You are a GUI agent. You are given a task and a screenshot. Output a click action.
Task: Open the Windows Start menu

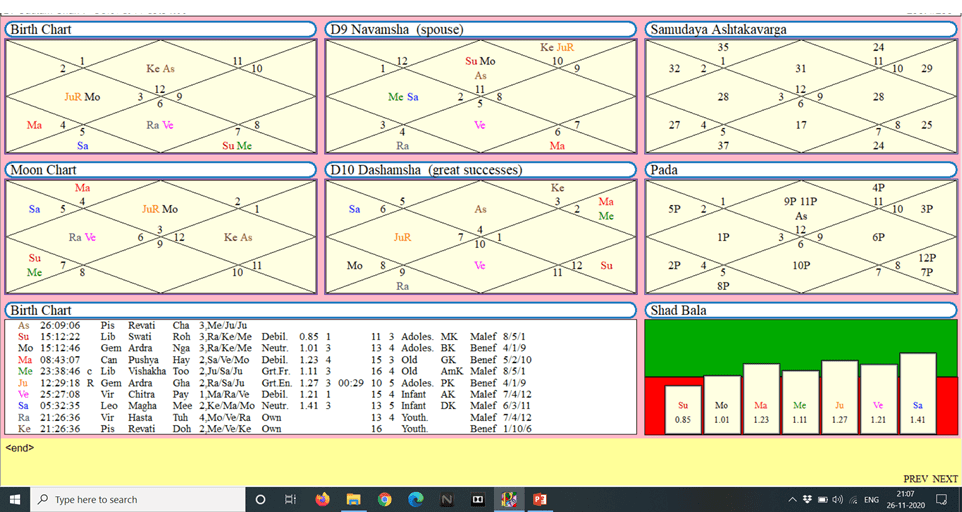[15, 499]
